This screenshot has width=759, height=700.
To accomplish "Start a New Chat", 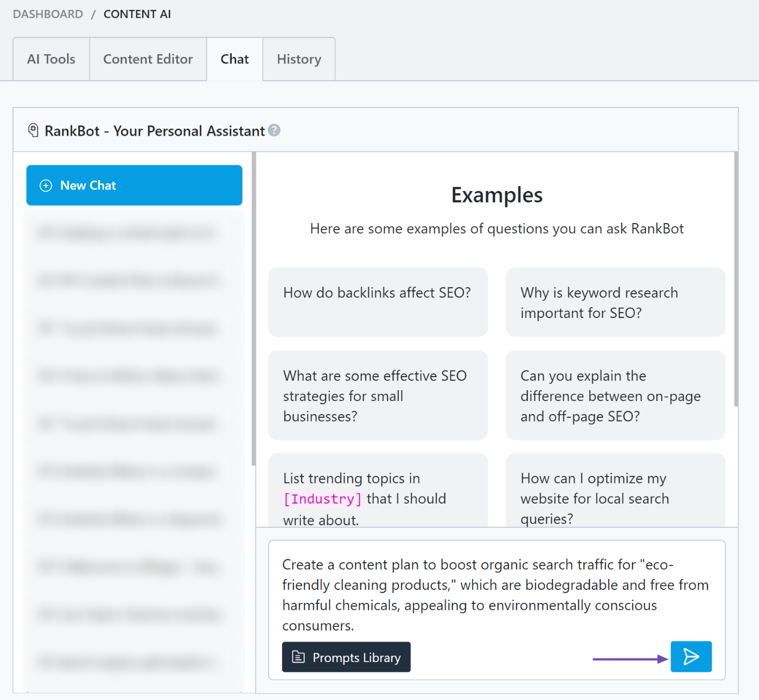I will pos(134,185).
